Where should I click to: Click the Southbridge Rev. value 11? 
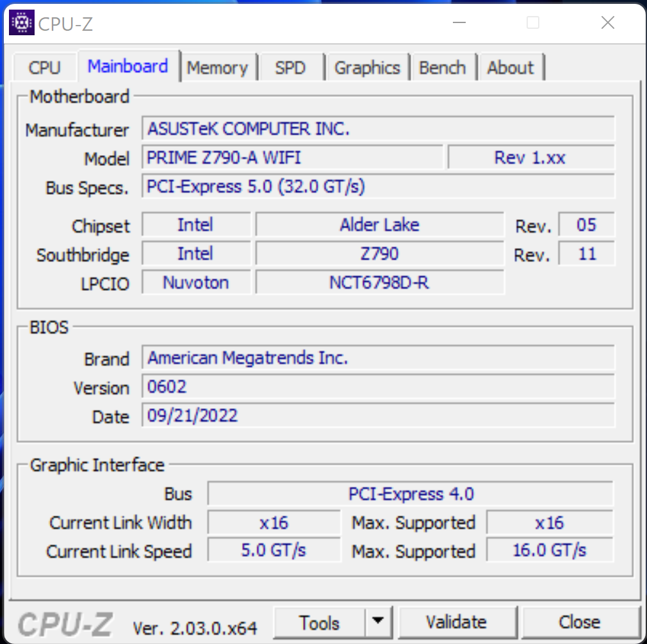586,254
